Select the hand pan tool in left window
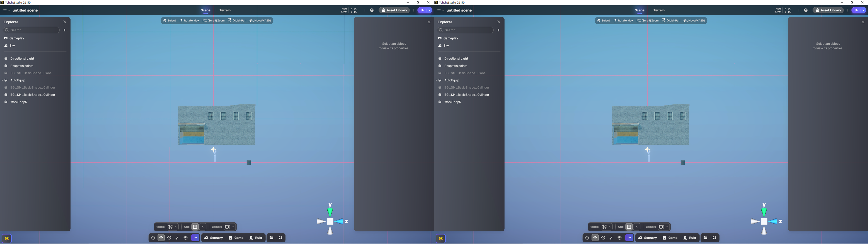 (x=153, y=238)
